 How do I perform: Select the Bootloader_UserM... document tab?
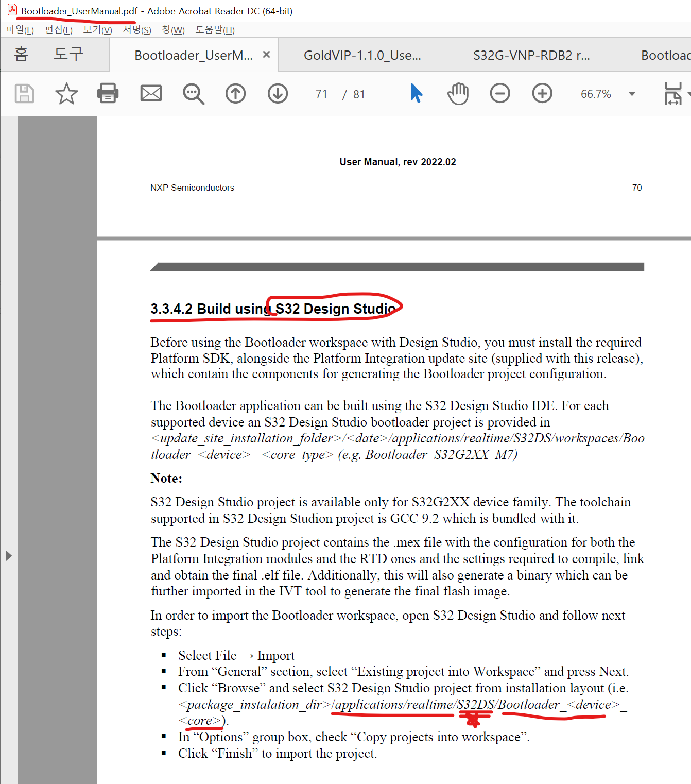click(x=194, y=55)
